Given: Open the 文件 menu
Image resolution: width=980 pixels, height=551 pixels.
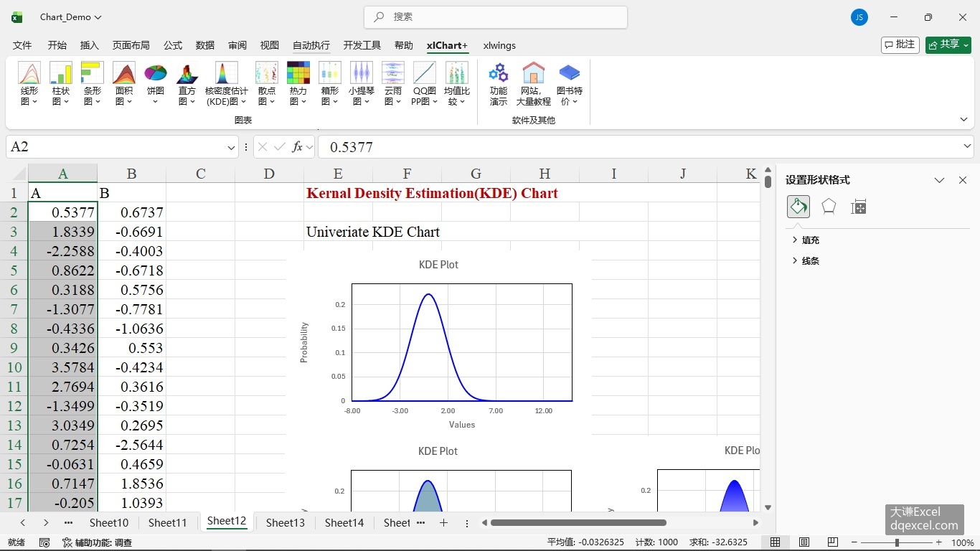Looking at the screenshot, I should 22,45.
